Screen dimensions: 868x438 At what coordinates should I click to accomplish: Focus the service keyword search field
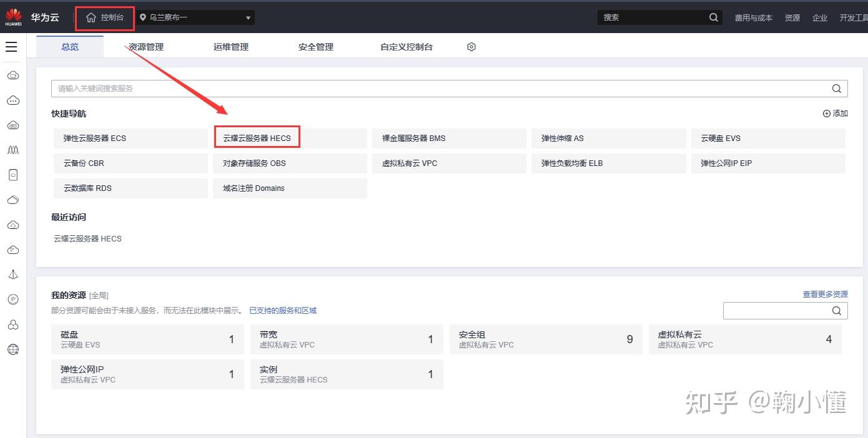450,89
